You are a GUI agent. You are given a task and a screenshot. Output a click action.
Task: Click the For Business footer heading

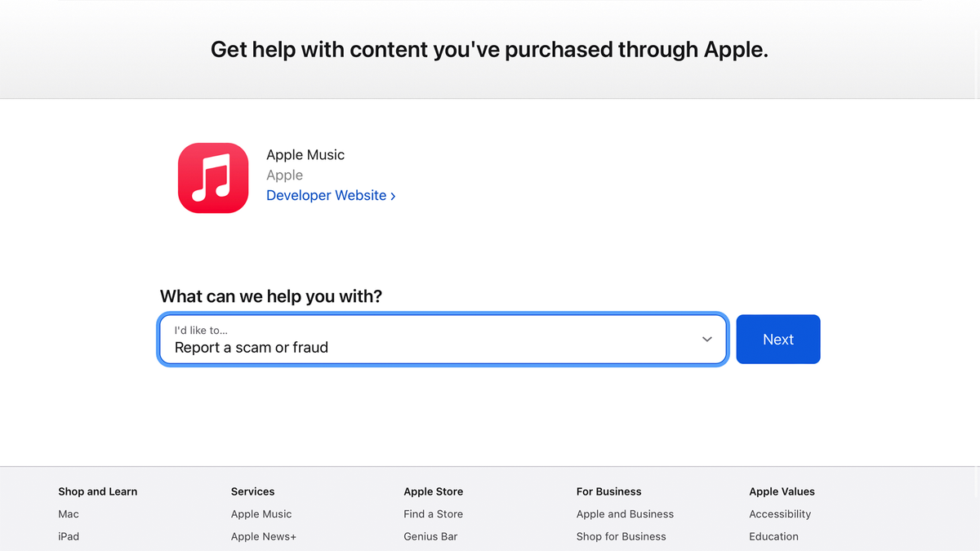(608, 491)
